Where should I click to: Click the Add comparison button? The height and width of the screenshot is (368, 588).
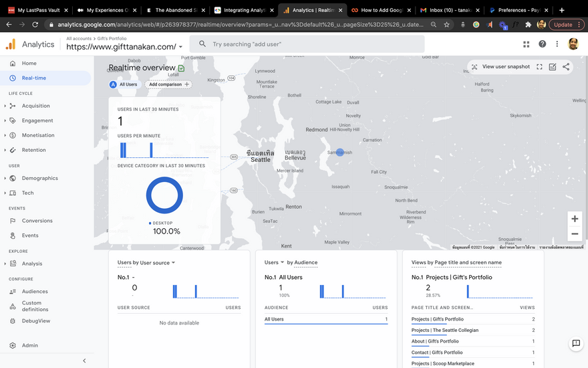pos(168,84)
